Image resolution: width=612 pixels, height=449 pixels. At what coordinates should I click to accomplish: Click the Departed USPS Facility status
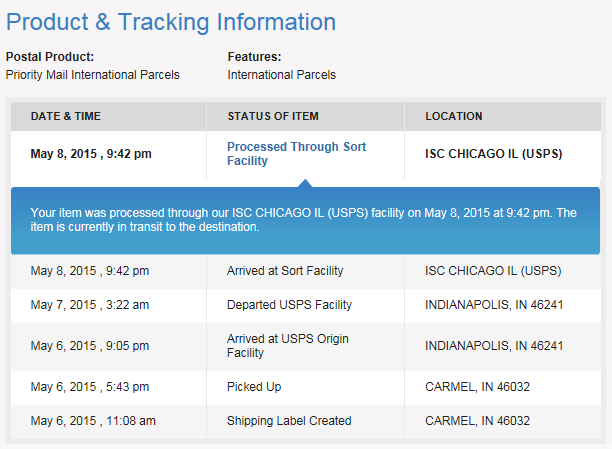pos(290,305)
